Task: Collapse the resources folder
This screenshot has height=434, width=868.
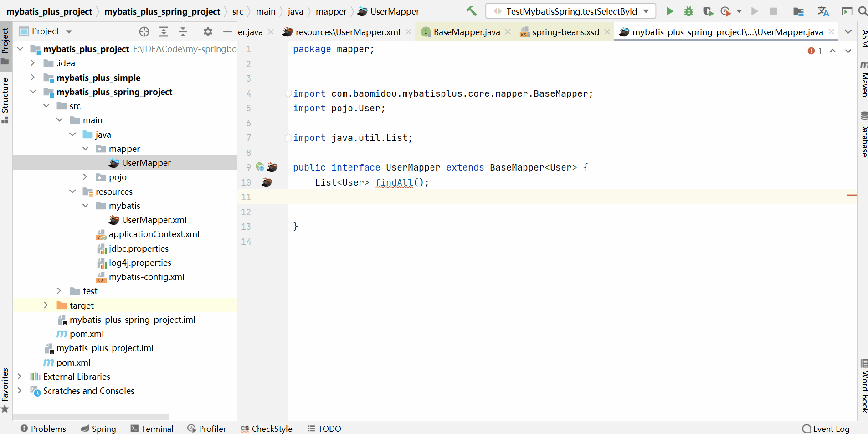Action: (72, 191)
